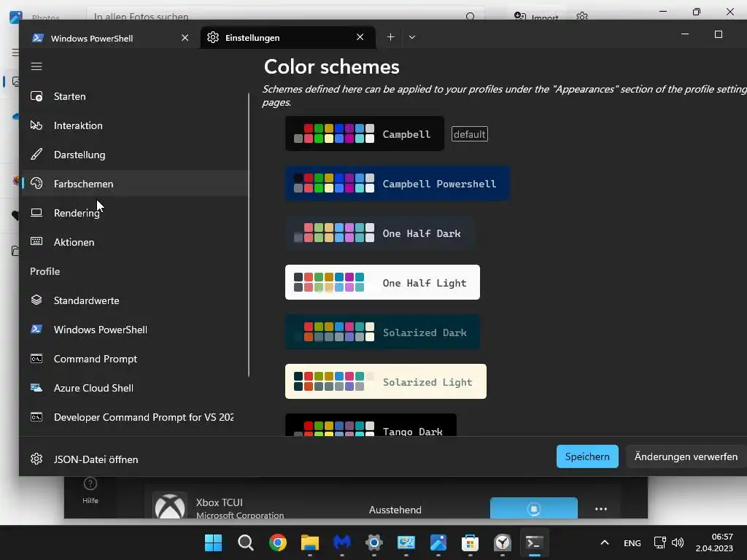The width and height of the screenshot is (747, 560).
Task: Expand the new tab profile dropdown
Action: (x=412, y=37)
